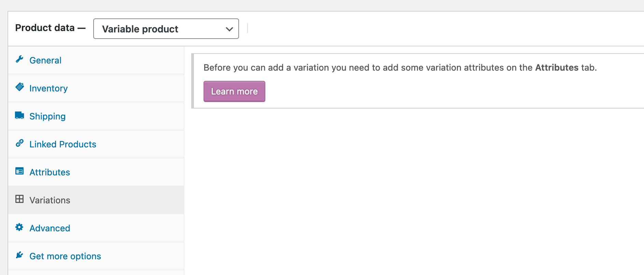Change product type from Variable product

pyautogui.click(x=166, y=29)
